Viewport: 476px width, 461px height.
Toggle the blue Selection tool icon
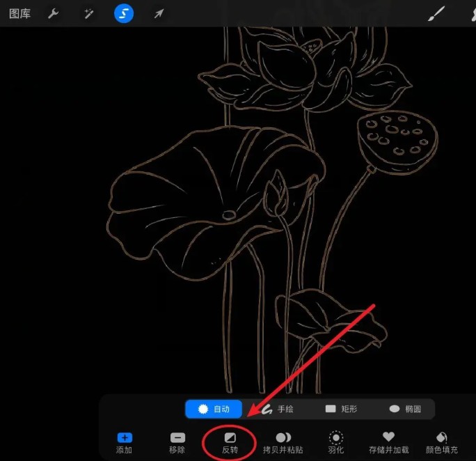pyautogui.click(x=124, y=13)
